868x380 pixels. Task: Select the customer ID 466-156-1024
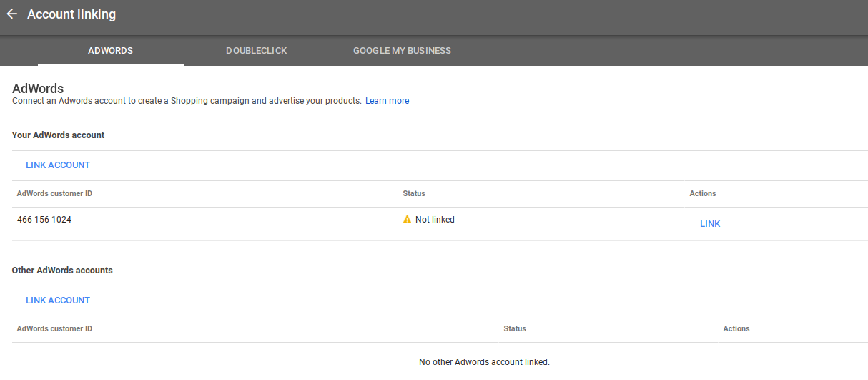click(44, 220)
